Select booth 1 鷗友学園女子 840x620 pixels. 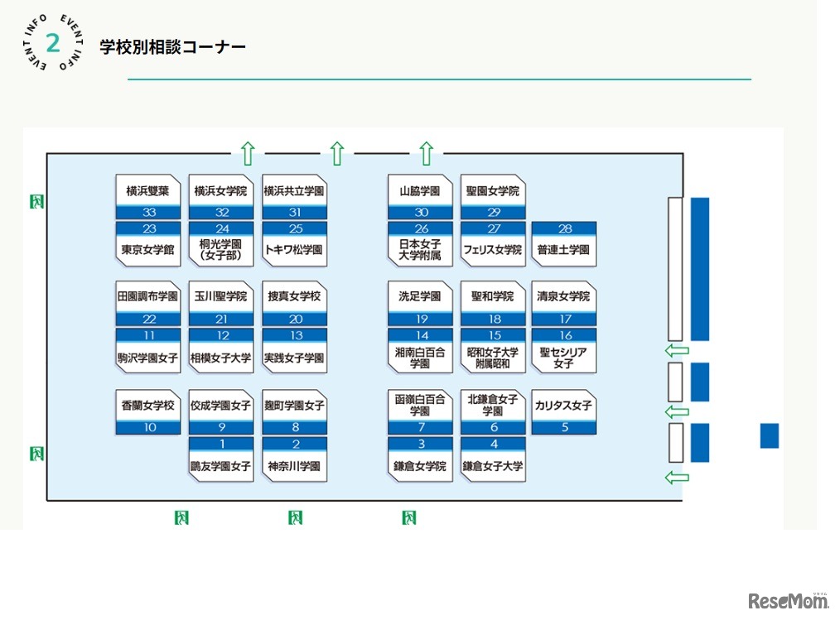[x=221, y=459]
